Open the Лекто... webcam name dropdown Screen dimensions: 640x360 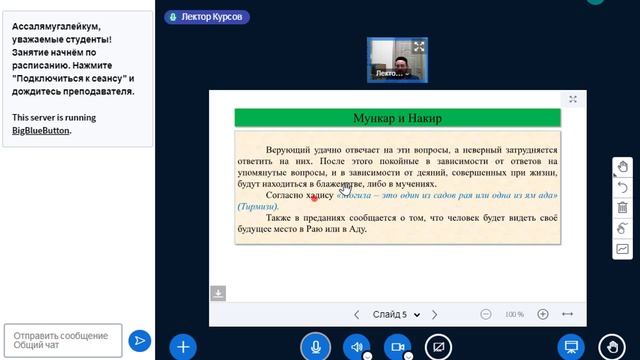click(392, 73)
